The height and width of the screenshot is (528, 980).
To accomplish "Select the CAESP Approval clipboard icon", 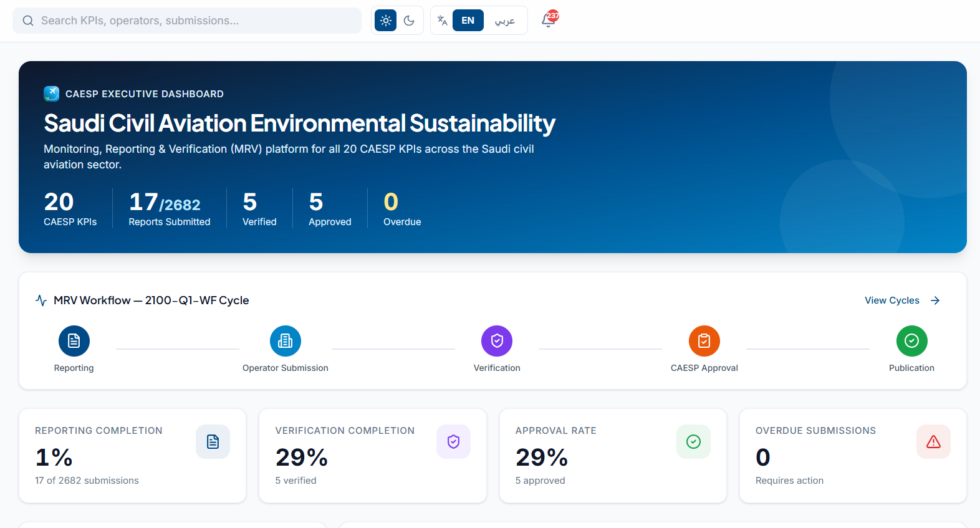I will (704, 341).
